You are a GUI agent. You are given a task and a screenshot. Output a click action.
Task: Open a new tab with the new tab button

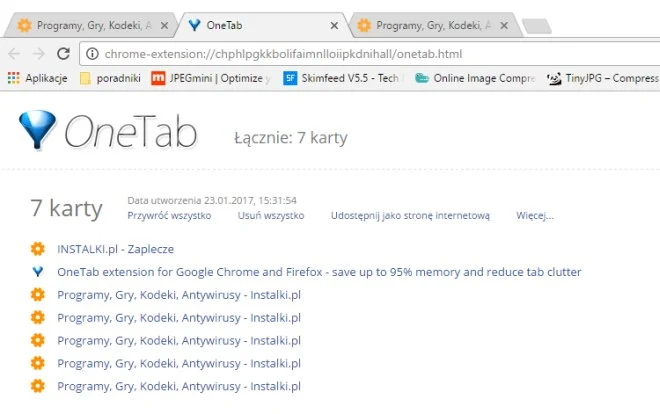pos(537,26)
